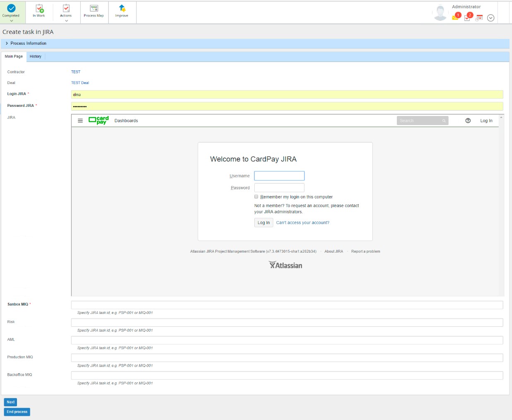Open the Completed dropdown arrow

point(12,20)
